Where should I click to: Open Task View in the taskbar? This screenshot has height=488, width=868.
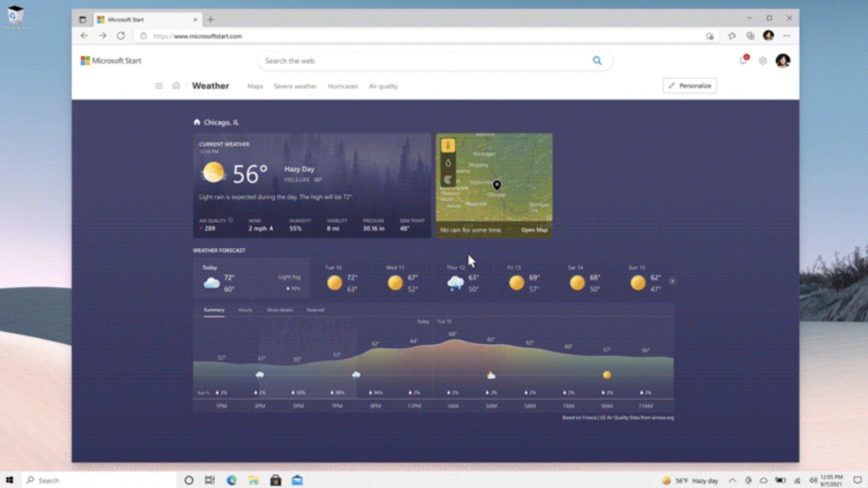tap(209, 480)
